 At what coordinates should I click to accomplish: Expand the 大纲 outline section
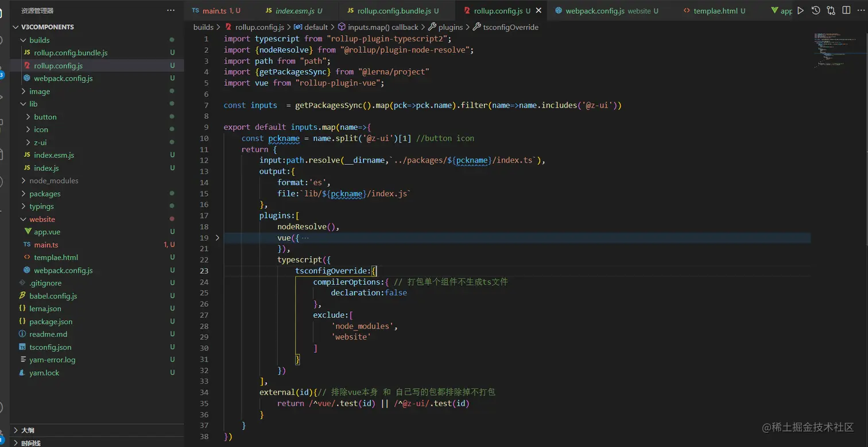point(15,430)
